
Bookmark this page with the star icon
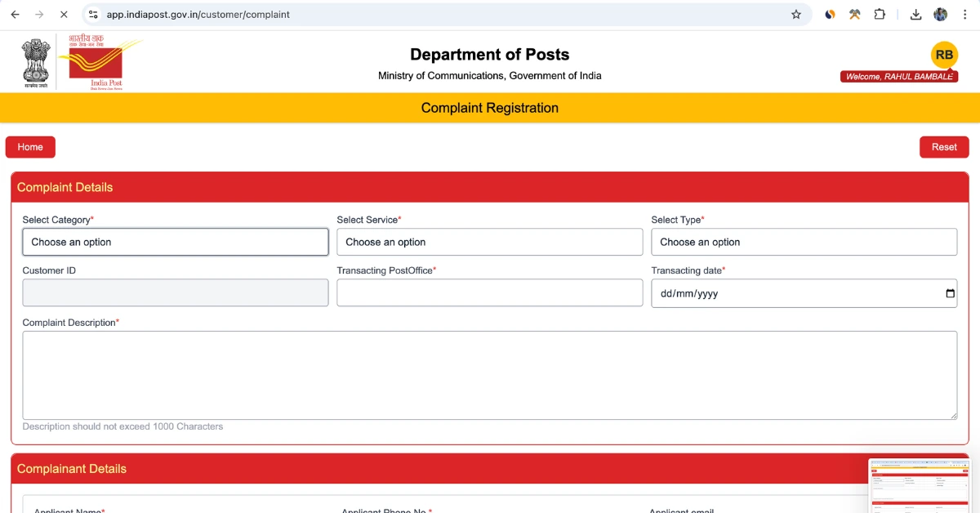tap(796, 15)
